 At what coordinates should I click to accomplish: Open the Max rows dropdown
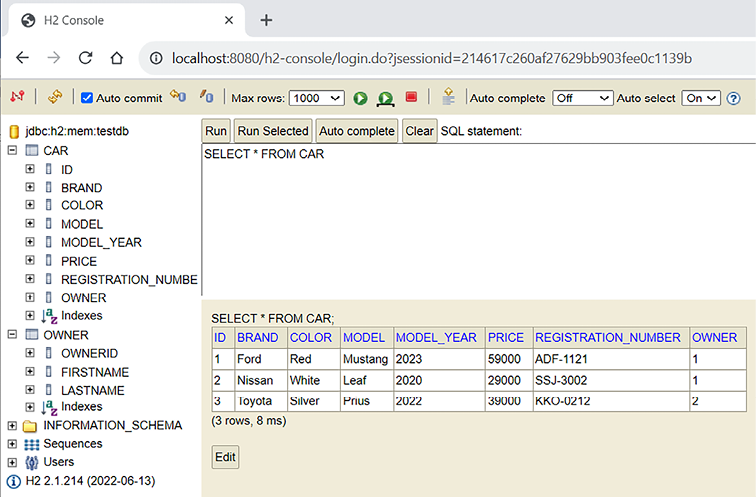click(316, 98)
